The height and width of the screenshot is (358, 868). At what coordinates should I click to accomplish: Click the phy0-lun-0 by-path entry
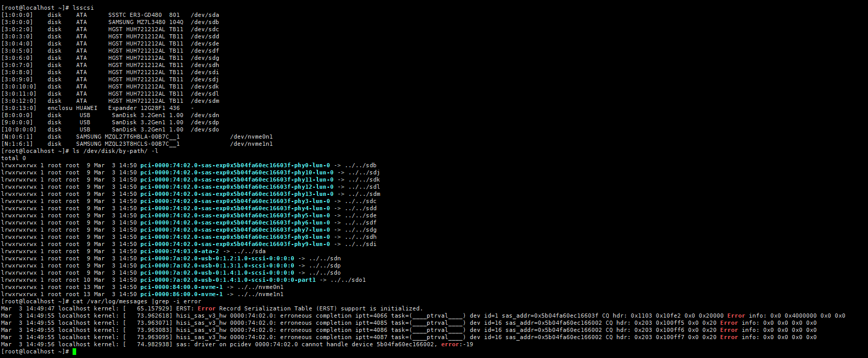coord(235,165)
